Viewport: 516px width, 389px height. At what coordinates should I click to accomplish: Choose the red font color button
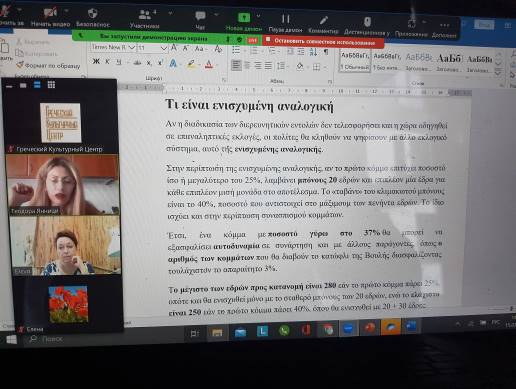click(x=209, y=64)
